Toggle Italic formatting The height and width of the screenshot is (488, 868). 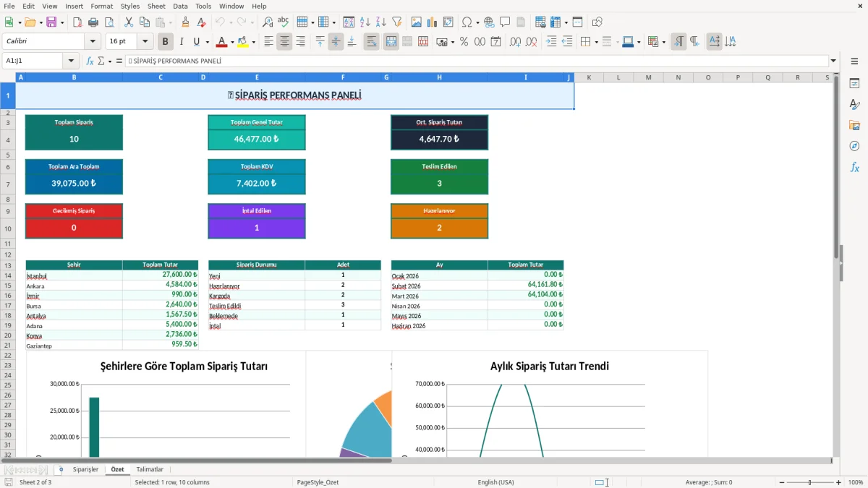181,42
